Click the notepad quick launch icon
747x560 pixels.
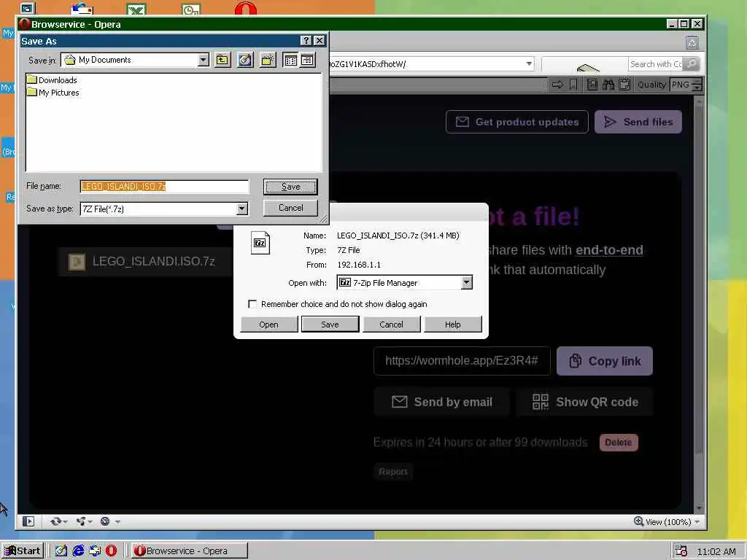(61, 551)
